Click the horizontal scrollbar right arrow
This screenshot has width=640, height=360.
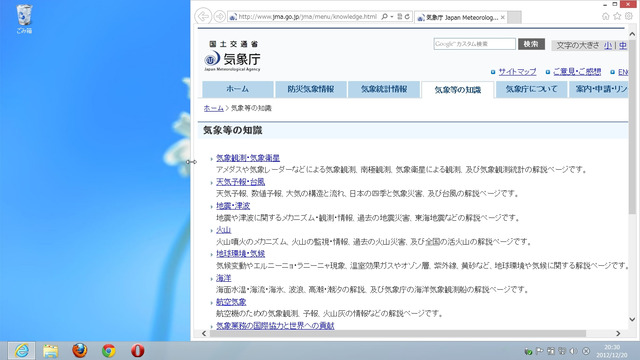click(x=618, y=333)
